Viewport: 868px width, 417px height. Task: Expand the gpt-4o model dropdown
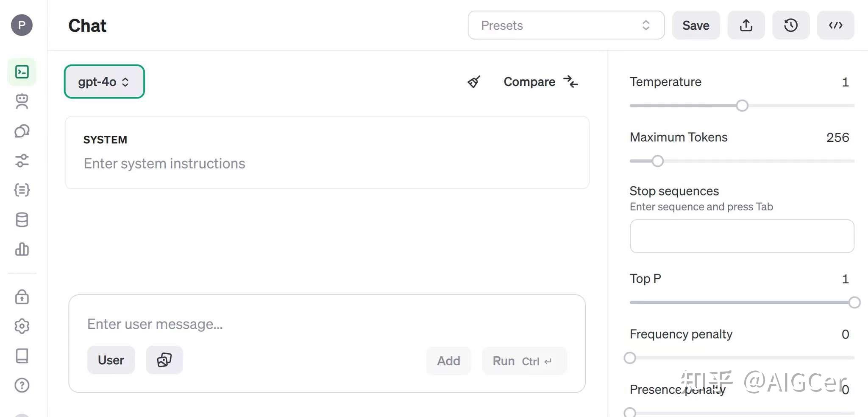click(104, 82)
